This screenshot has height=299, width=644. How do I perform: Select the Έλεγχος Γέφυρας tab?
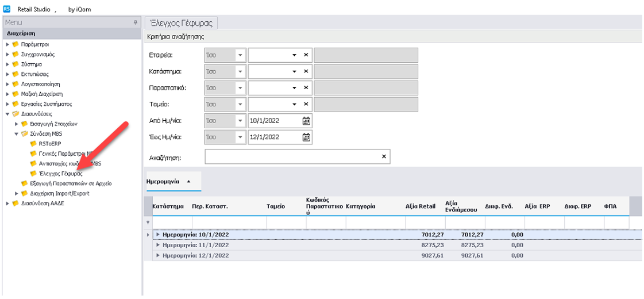pos(181,23)
